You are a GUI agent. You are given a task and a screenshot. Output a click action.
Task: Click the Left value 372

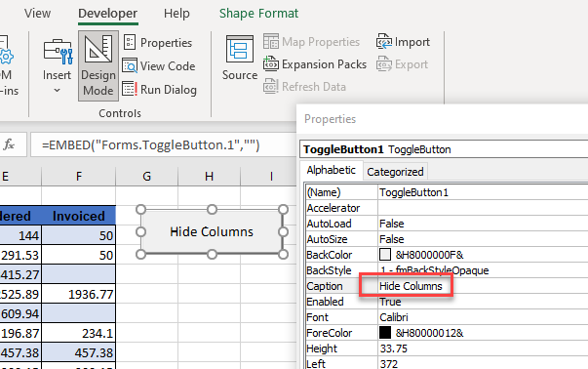(388, 364)
